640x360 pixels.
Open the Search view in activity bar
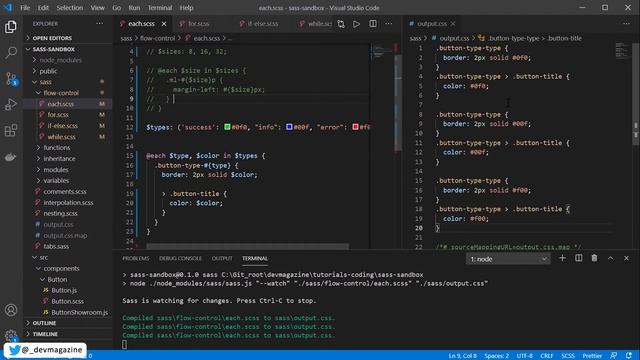point(11,52)
